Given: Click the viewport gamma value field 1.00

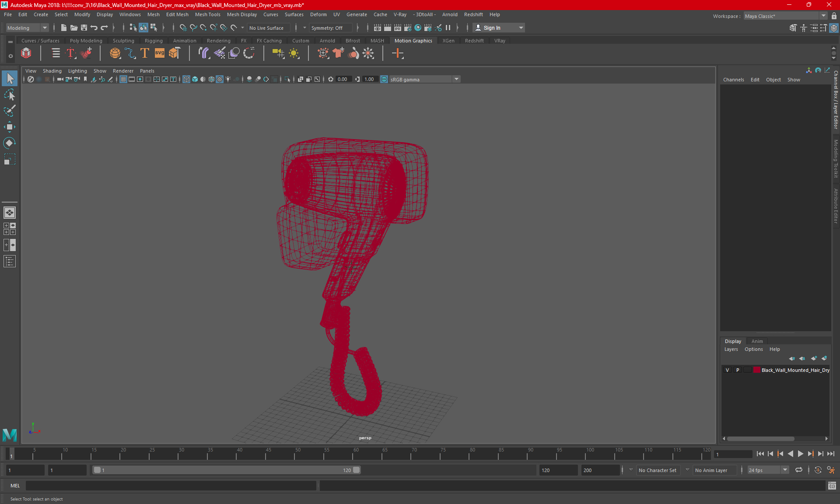Looking at the screenshot, I should tap(370, 79).
